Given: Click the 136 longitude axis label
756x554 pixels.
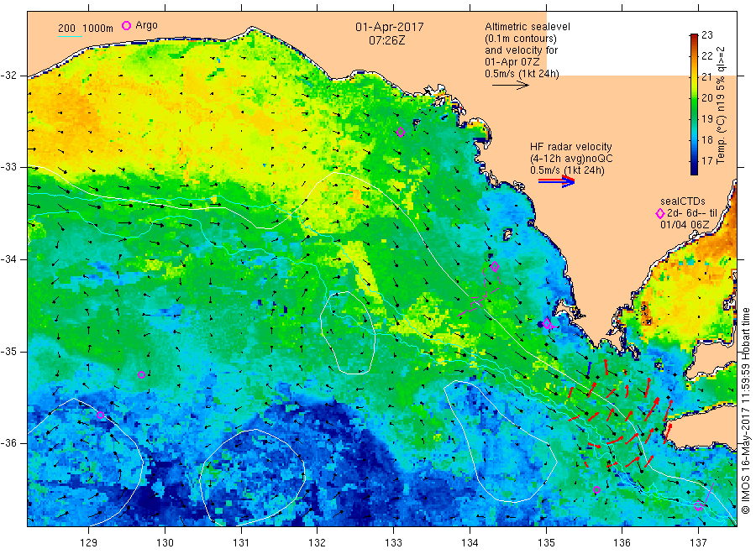Looking at the screenshot, I should tap(622, 543).
